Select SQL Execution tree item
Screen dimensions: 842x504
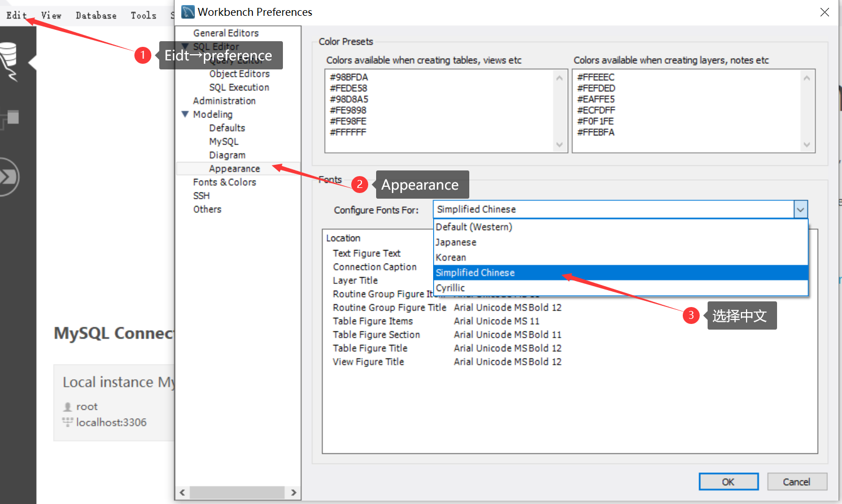pos(239,87)
